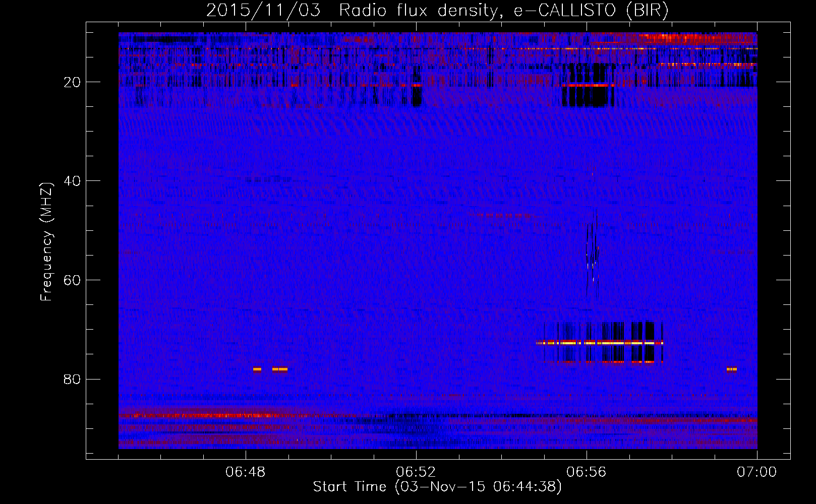The image size is (816, 504).
Task: Click the 06:56 time tick label
Action: [x=587, y=472]
